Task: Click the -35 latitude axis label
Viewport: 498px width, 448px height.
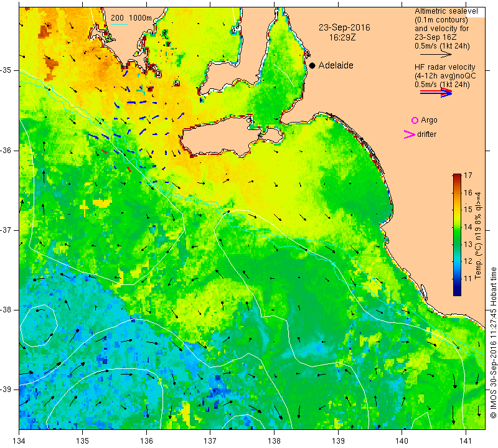Action: point(6,70)
